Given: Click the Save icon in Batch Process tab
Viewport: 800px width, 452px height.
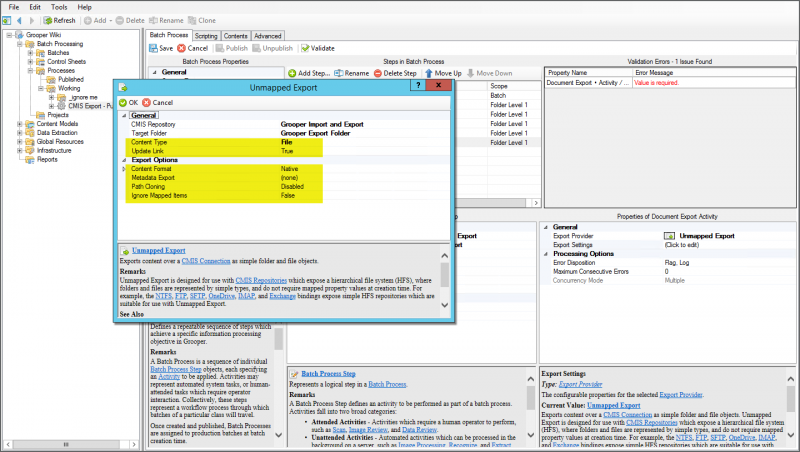Looking at the screenshot, I should click(153, 48).
